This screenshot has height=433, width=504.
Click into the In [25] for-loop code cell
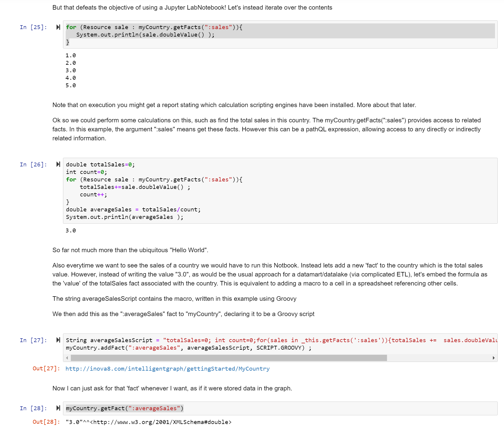tap(280, 34)
